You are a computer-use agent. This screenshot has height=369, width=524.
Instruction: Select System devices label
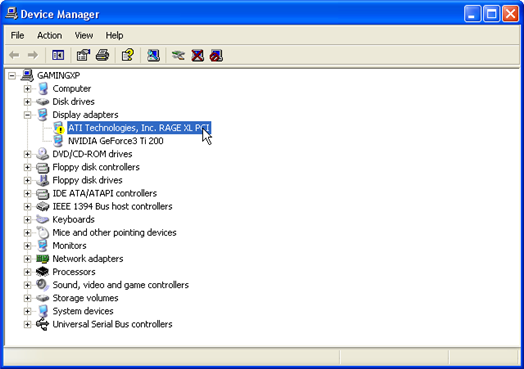point(83,311)
